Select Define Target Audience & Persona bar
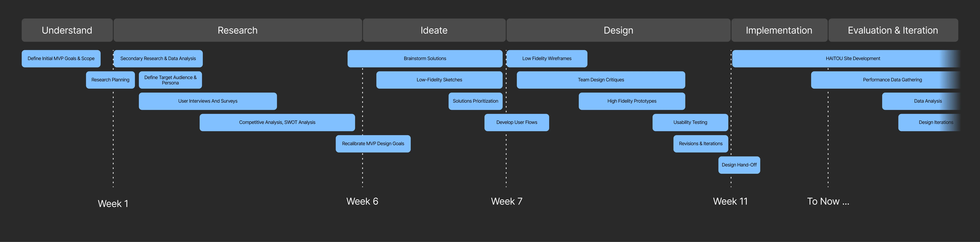The width and height of the screenshot is (980, 242). [x=170, y=80]
